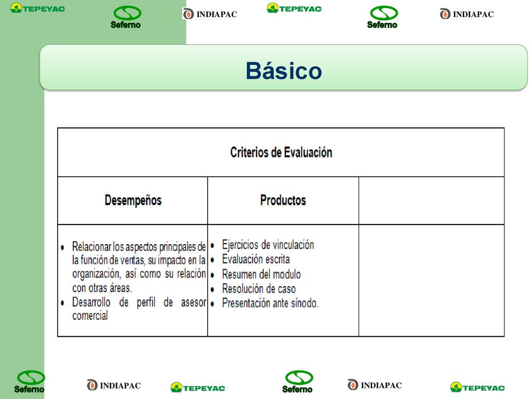The width and height of the screenshot is (532, 399).
Task: Click the bottom Indiapac logo nearest the left
Action: 114,385
